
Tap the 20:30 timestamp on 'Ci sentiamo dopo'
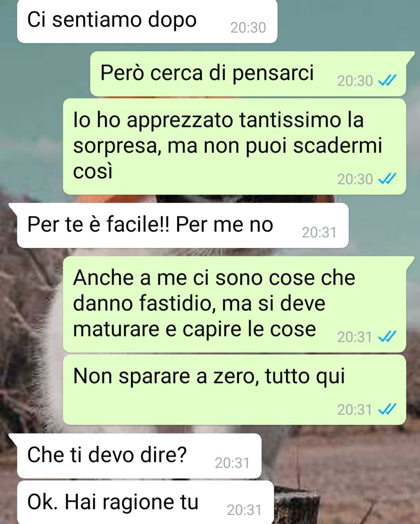point(248,28)
